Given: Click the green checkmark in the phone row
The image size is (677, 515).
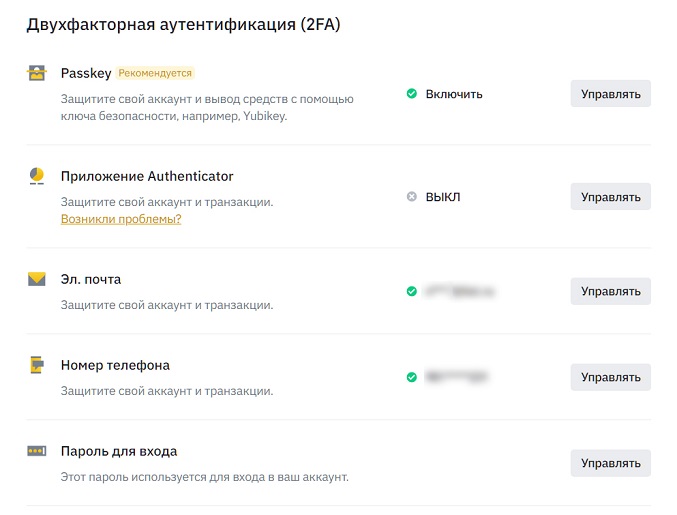Looking at the screenshot, I should [411, 377].
